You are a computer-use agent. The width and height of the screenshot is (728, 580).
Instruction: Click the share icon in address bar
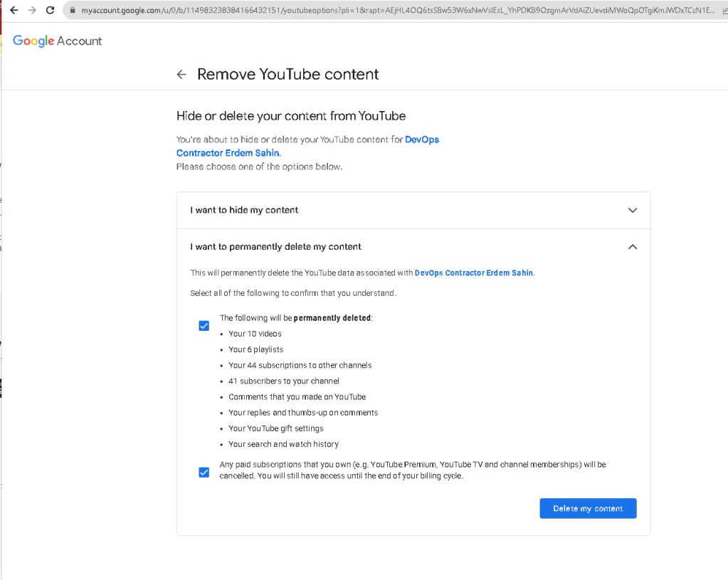724,10
